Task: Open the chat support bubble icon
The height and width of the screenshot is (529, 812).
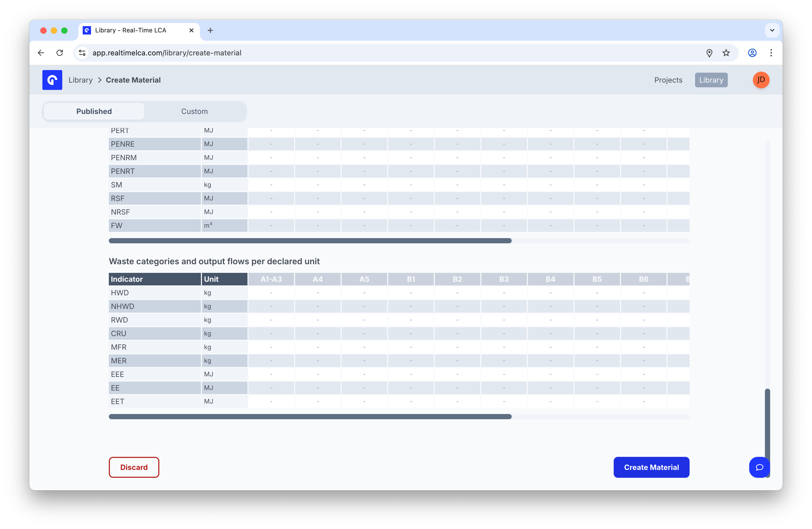Action: [x=759, y=467]
